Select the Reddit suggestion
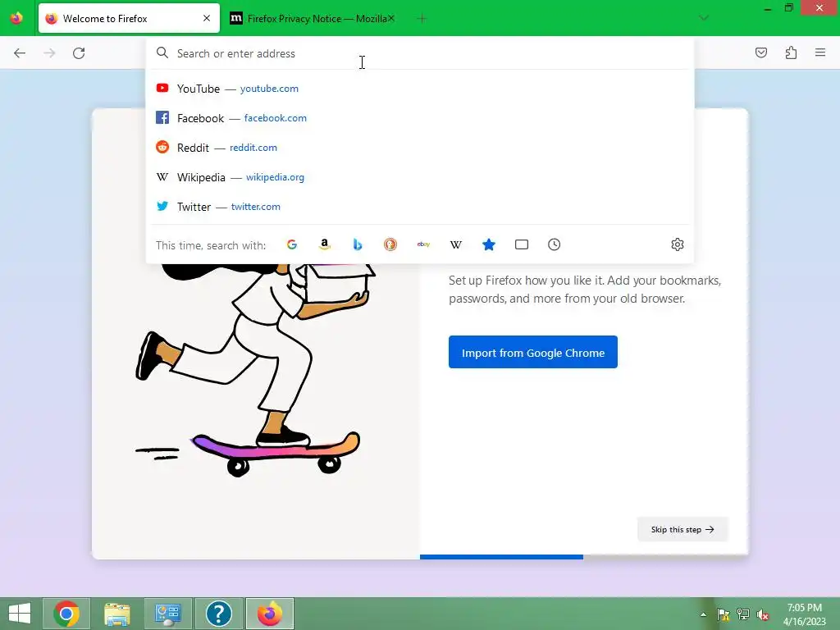 tap(419, 148)
